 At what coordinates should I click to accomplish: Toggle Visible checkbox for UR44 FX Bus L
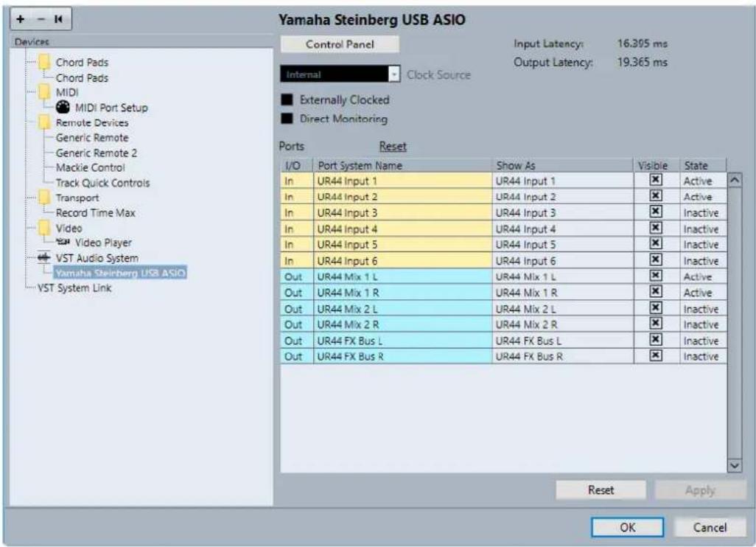click(655, 340)
